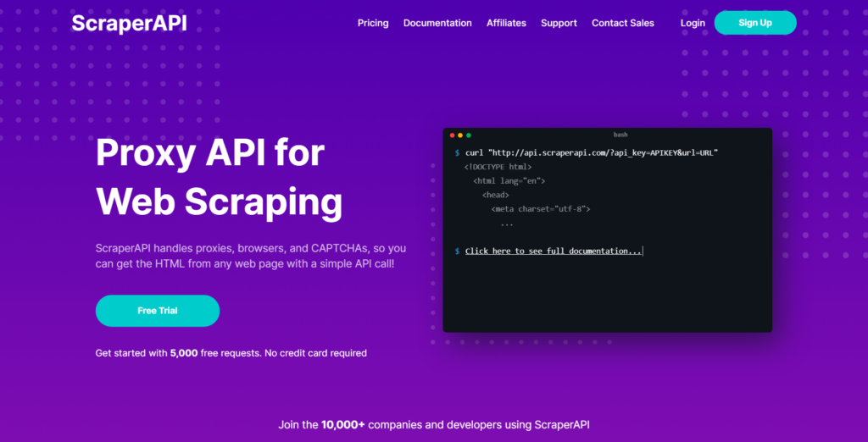Click the '<meta charset="utf-8">' line
The image size is (868, 442).
(x=541, y=209)
